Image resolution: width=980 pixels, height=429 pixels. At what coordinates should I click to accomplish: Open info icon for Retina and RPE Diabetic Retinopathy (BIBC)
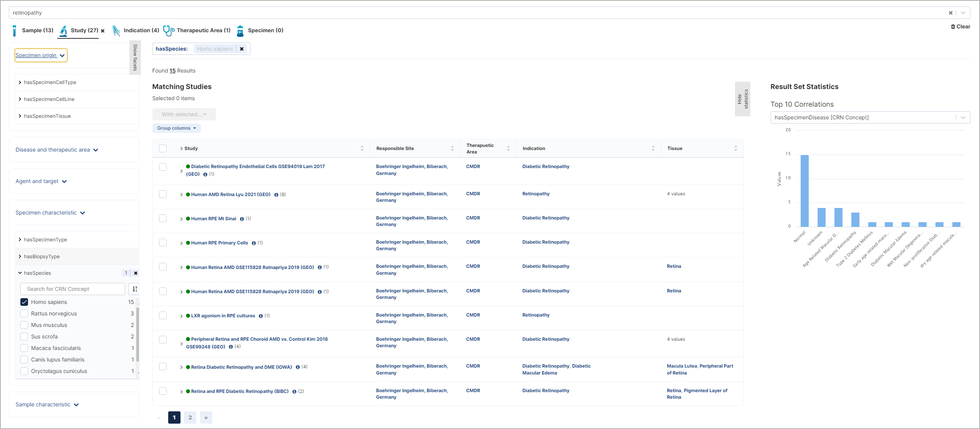coord(294,392)
